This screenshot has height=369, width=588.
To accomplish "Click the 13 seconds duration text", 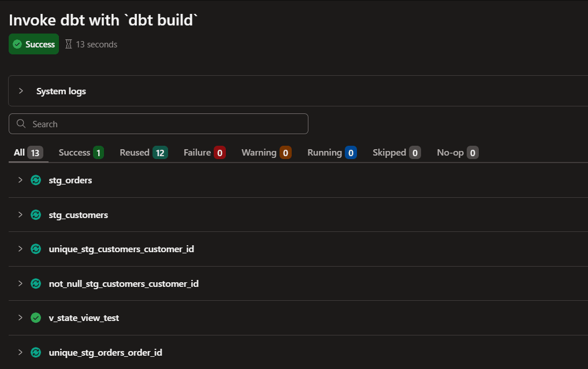I will [96, 45].
